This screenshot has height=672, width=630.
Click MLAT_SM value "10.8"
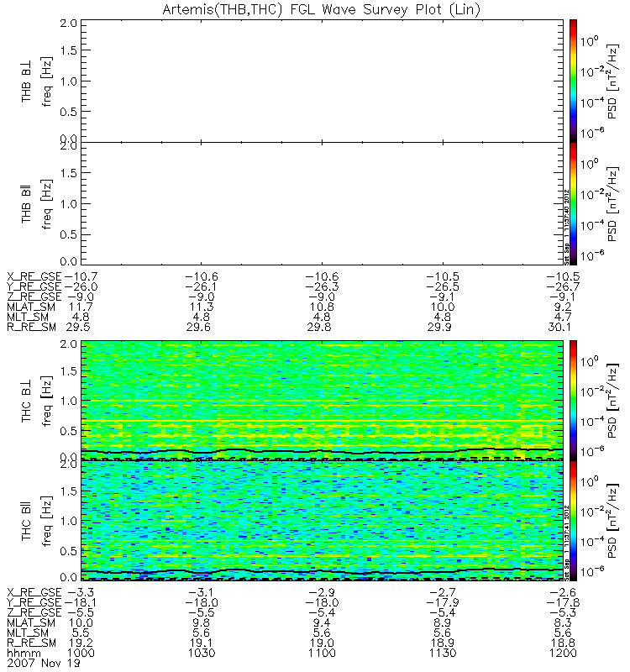[x=322, y=307]
